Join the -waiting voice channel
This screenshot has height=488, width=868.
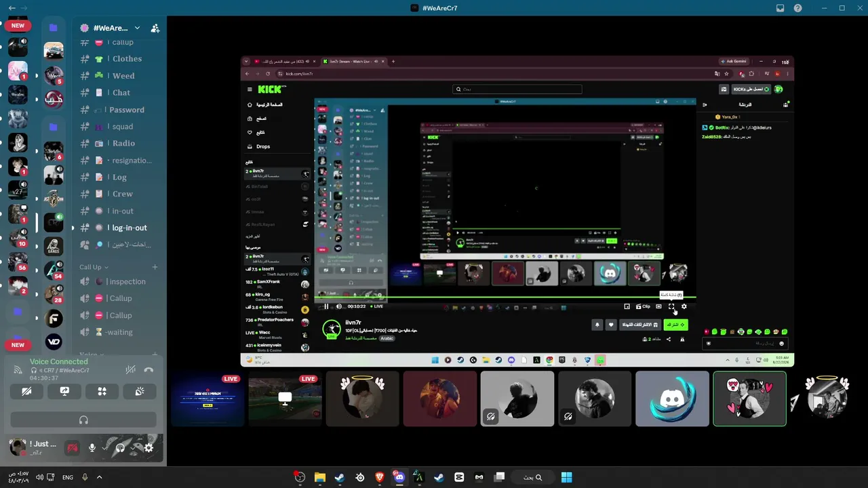(119, 332)
